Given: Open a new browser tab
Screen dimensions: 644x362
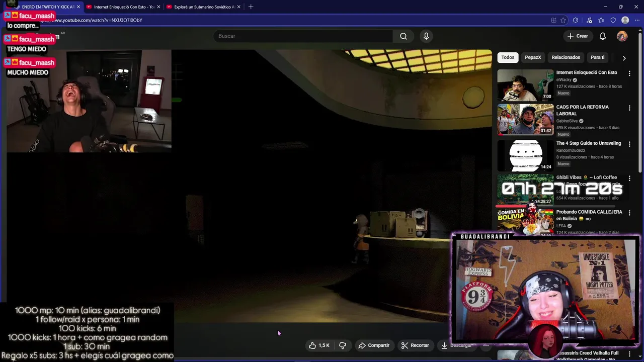Looking at the screenshot, I should click(x=251, y=7).
